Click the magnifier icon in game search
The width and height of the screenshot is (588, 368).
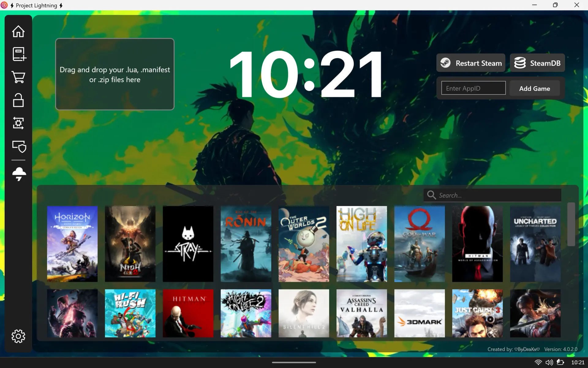432,195
